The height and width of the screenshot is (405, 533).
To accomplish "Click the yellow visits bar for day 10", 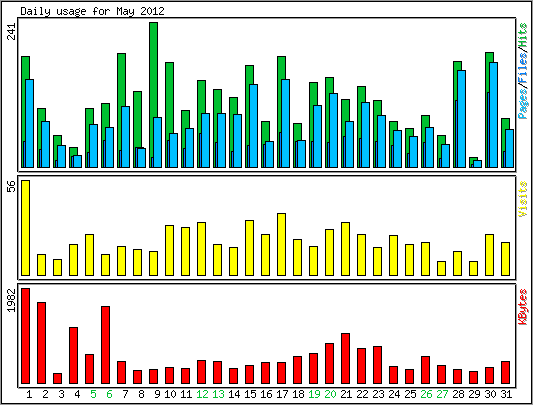I will tap(170, 250).
